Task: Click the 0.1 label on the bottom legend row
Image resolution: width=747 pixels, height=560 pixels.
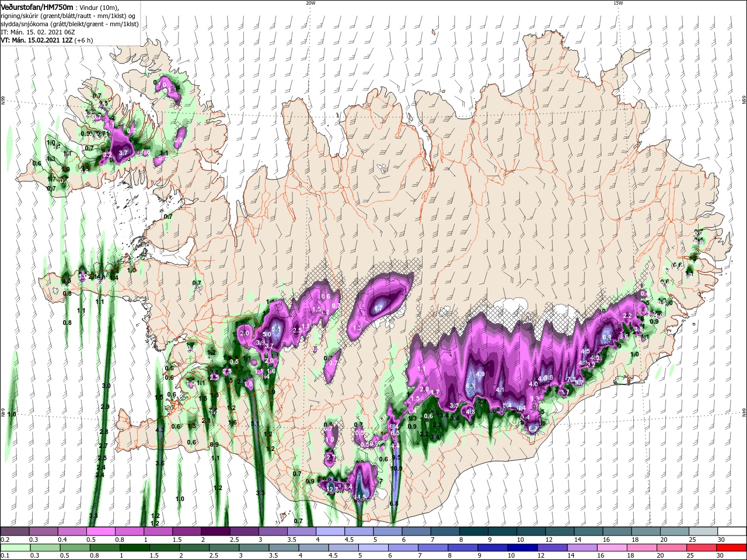Action: 5,556
